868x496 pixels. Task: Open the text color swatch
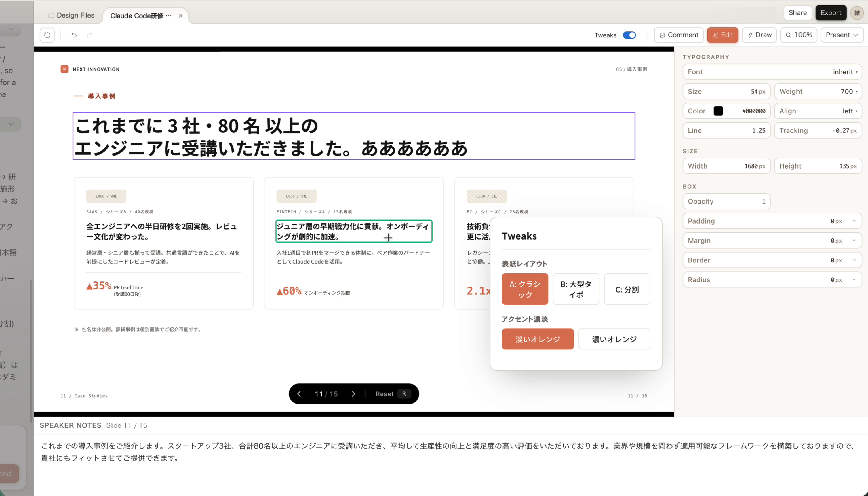pyautogui.click(x=718, y=111)
